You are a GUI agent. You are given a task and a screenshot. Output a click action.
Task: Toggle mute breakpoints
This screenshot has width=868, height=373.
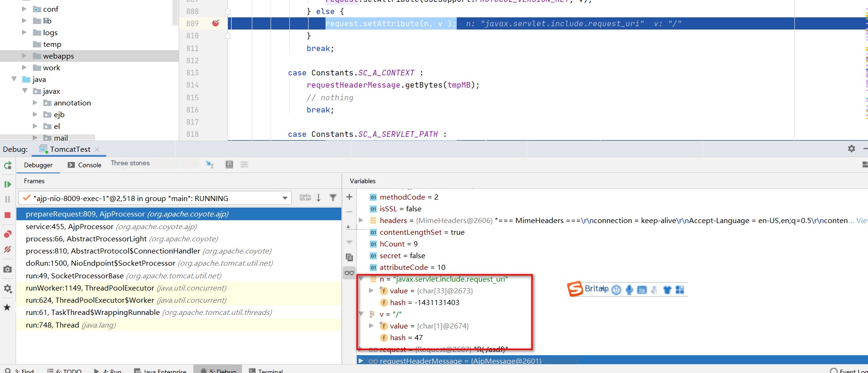[x=8, y=249]
